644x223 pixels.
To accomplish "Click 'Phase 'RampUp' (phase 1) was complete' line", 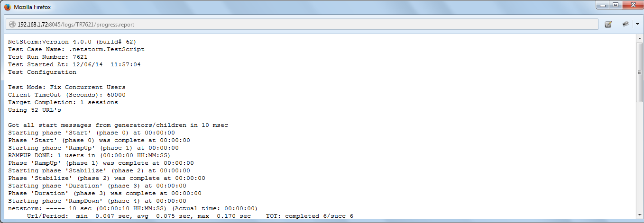I will pyautogui.click(x=101, y=163).
